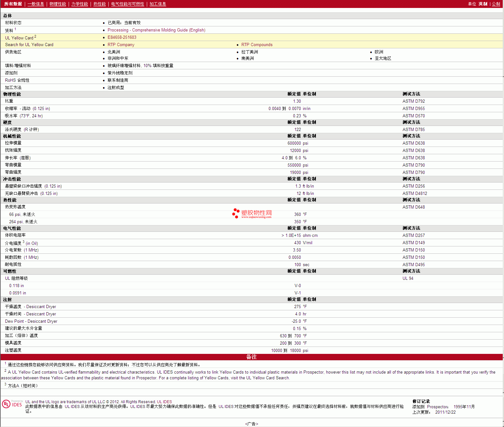Click the 备注 section header
Viewport: 504px width, 427px height.
pos(251,357)
